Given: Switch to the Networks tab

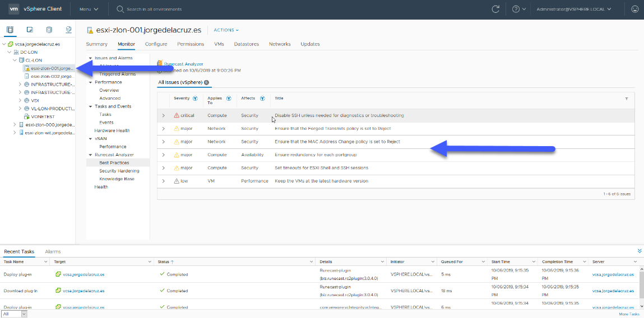Looking at the screenshot, I should coord(280,44).
